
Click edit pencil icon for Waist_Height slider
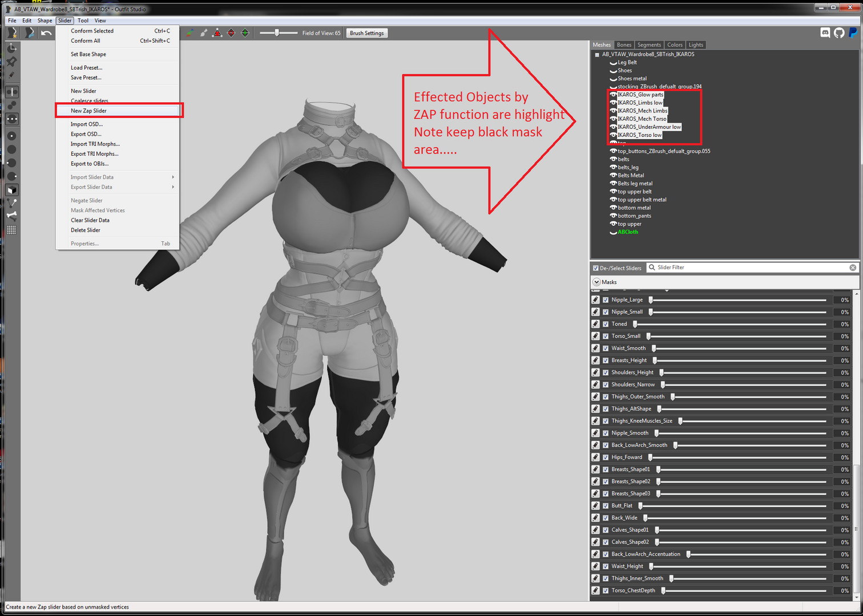click(596, 566)
